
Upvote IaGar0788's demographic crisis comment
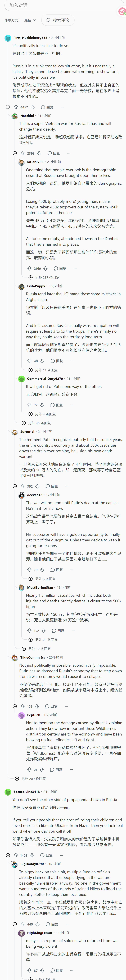click(29, 268)
